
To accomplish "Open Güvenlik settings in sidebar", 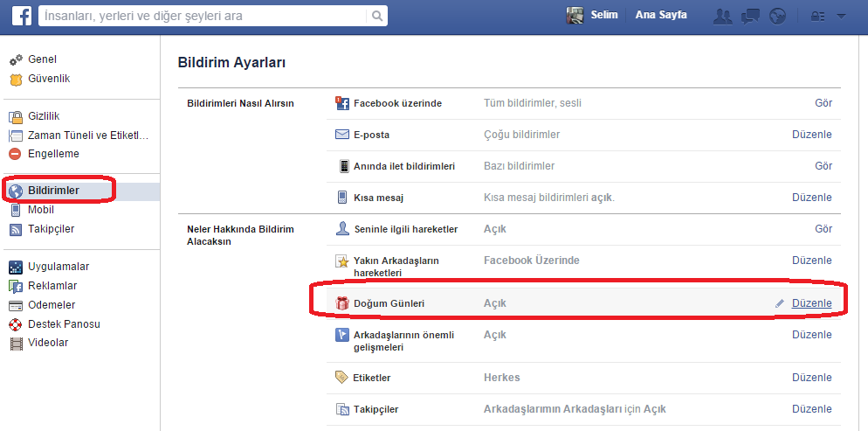I will (x=49, y=79).
